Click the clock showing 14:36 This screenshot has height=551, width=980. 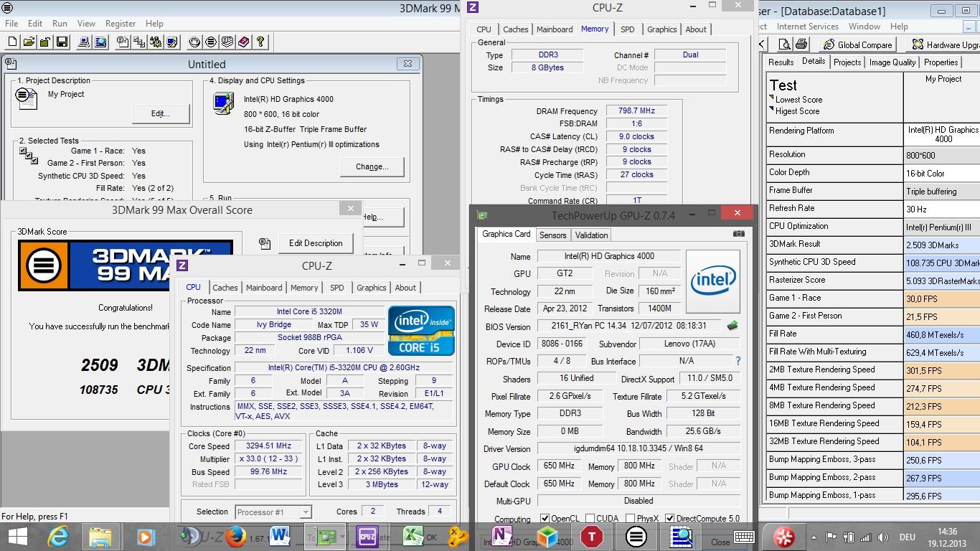947,532
